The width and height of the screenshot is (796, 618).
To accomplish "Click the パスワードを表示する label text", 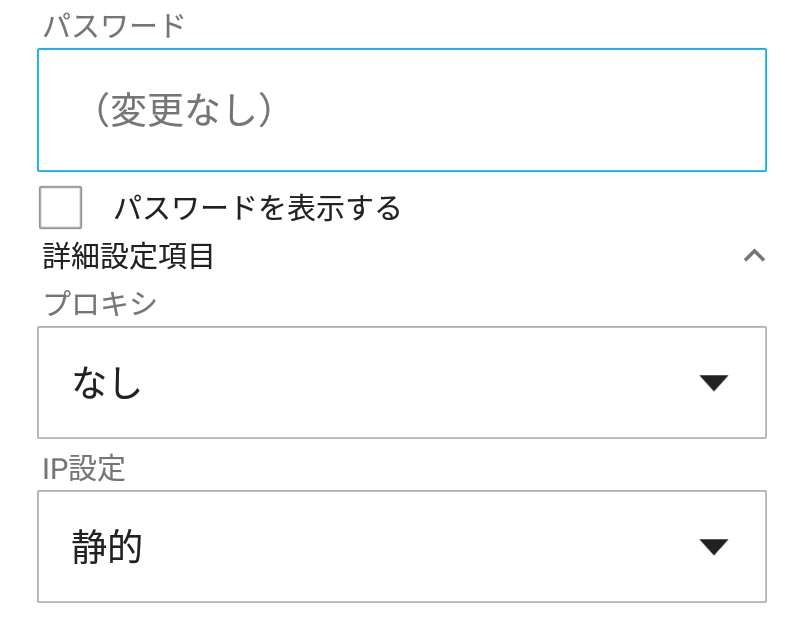I will tap(257, 208).
